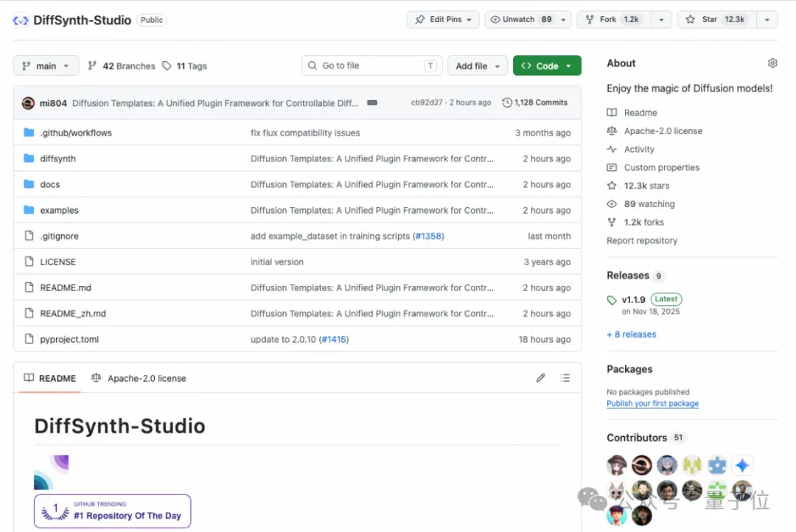The image size is (796, 532).
Task: Open pull request link #1415
Action: click(x=334, y=340)
